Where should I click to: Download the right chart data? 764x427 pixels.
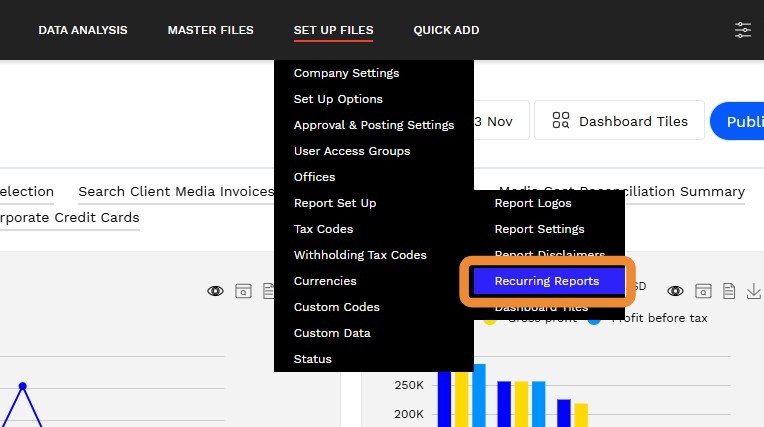[754, 291]
